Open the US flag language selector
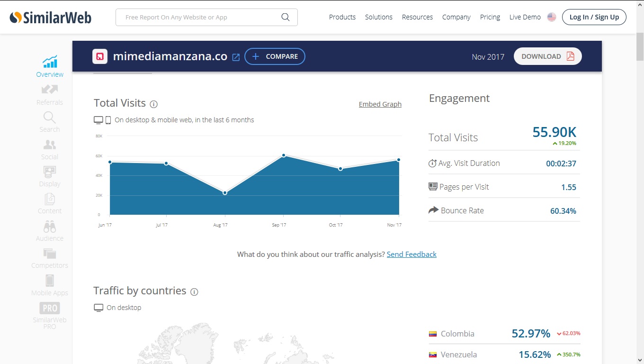This screenshot has height=364, width=644. (x=552, y=17)
